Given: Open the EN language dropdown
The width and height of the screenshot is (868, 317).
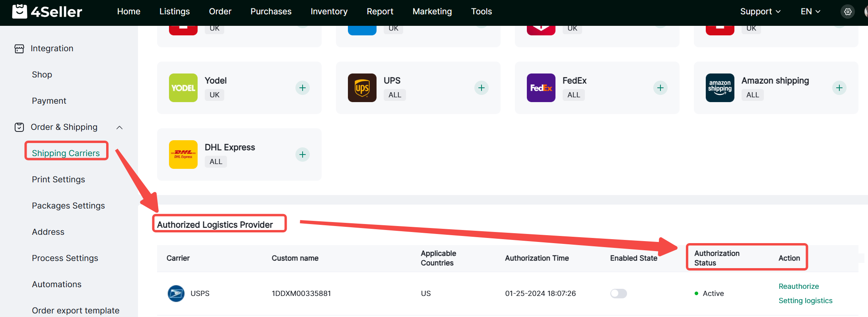Looking at the screenshot, I should 810,12.
